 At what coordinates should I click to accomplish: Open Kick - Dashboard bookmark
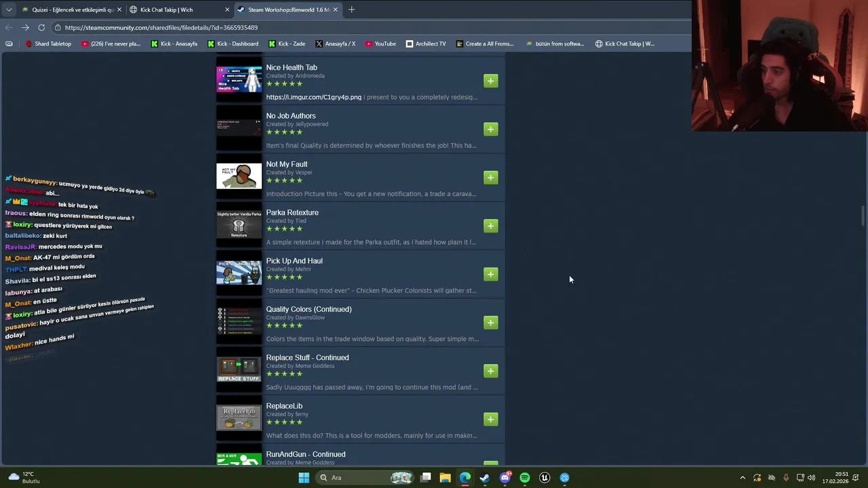[x=233, y=43]
